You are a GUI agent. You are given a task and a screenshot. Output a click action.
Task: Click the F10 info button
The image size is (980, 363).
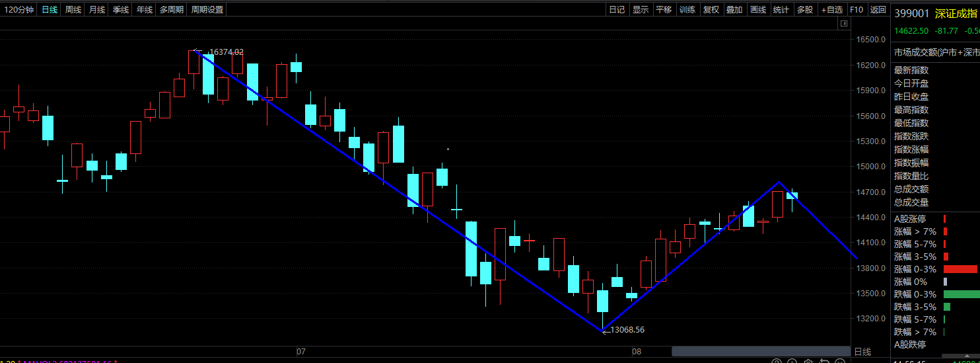(x=857, y=9)
